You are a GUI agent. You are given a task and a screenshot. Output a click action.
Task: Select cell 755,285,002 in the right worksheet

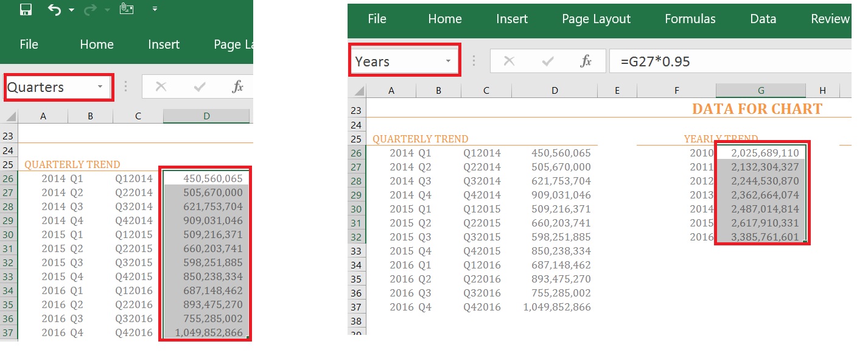pos(555,293)
